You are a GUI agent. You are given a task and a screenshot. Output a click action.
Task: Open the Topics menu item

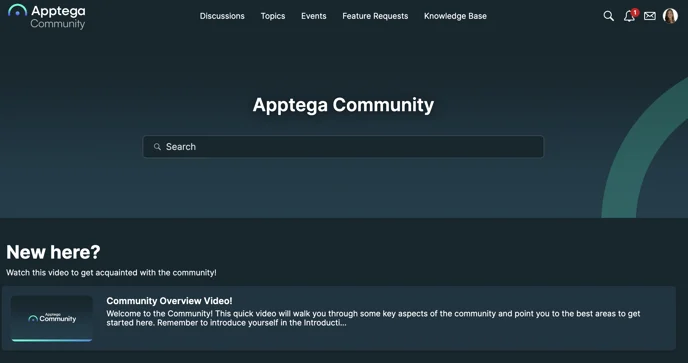273,16
